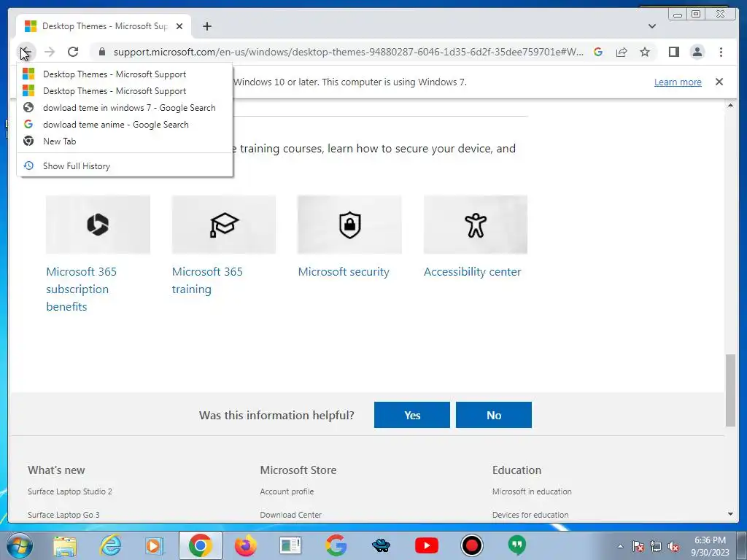Open the clock showing 6:36 PM

(x=710, y=546)
